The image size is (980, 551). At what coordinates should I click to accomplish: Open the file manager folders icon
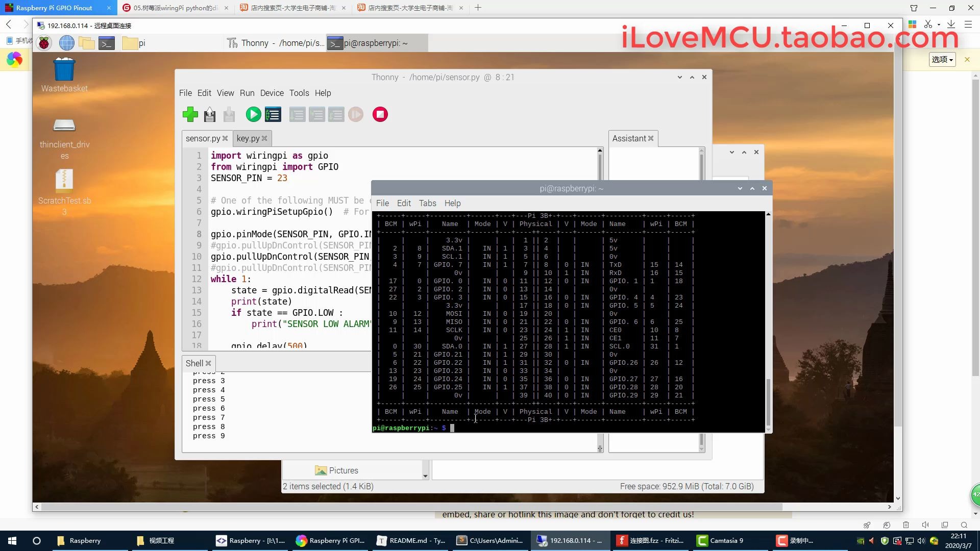tap(86, 43)
